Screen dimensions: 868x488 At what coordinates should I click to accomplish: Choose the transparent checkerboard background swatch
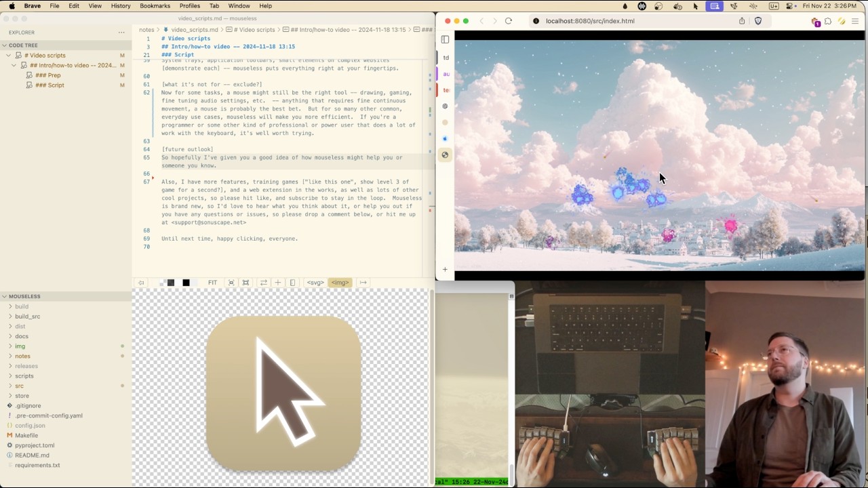click(163, 283)
